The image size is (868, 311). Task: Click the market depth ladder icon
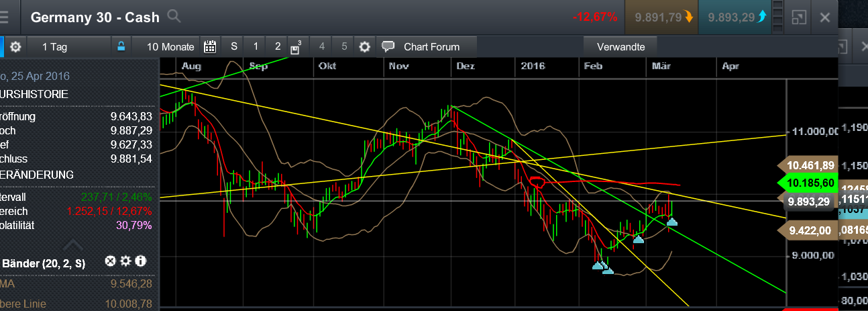click(779, 17)
